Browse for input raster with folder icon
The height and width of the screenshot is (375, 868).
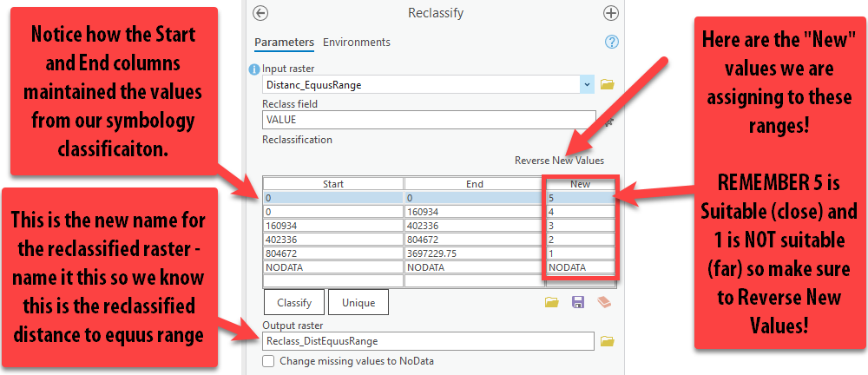tap(608, 84)
